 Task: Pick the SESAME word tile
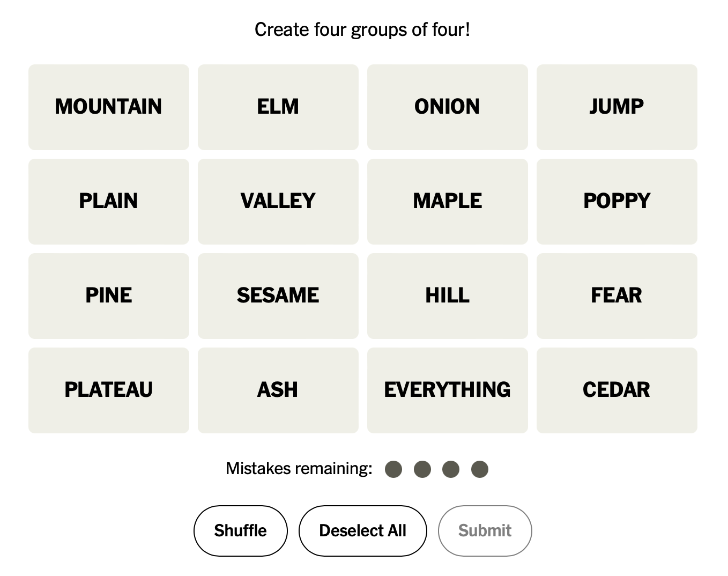278,296
